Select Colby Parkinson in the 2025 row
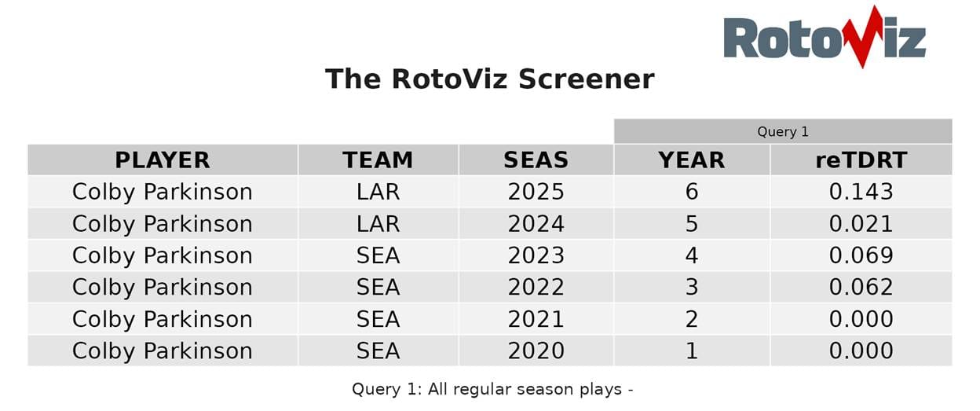This screenshot has width=980, height=411. coord(163,192)
